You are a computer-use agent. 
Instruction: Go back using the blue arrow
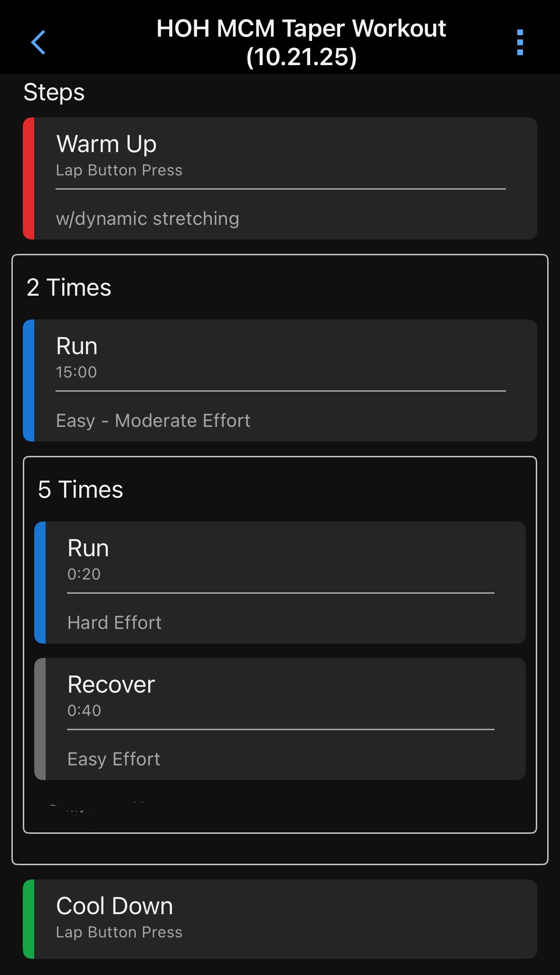point(38,42)
